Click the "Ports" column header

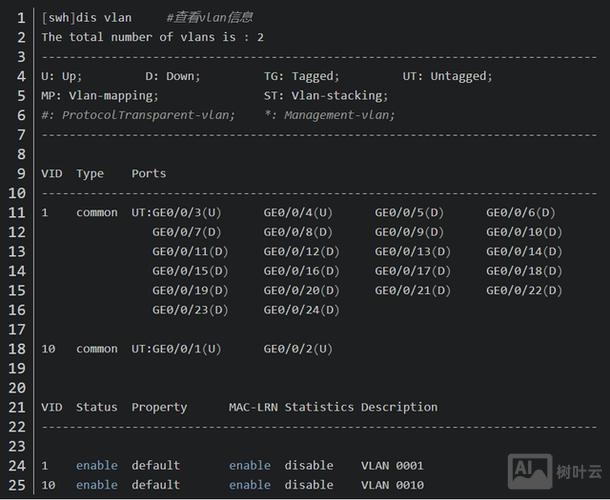149,173
